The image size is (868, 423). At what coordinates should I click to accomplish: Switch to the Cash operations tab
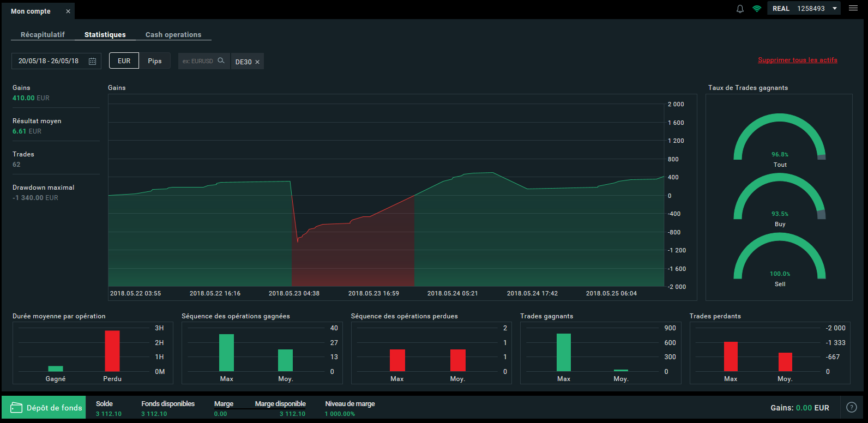[x=173, y=34]
